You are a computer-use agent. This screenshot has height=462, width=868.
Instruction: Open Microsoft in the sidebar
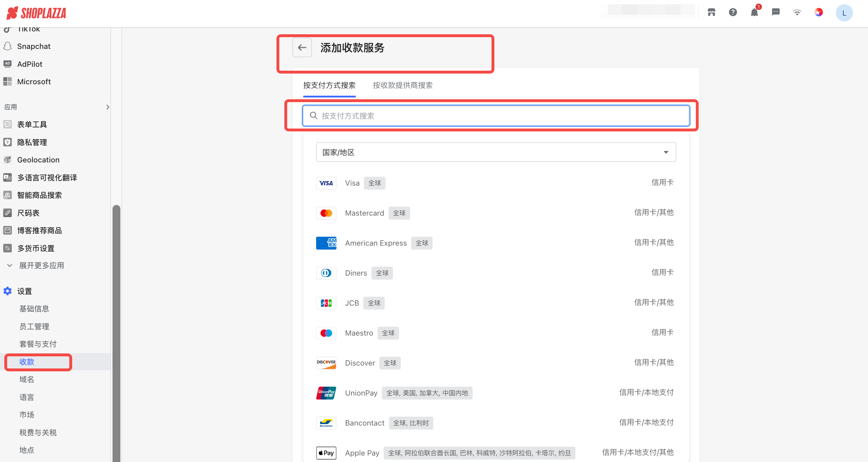click(x=34, y=82)
